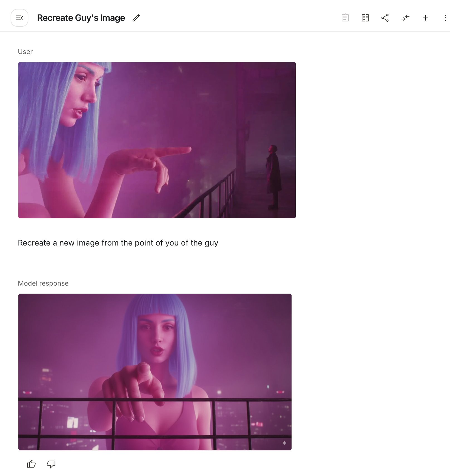Open the clipboard notes icon
The image size is (450, 476).
click(x=345, y=18)
